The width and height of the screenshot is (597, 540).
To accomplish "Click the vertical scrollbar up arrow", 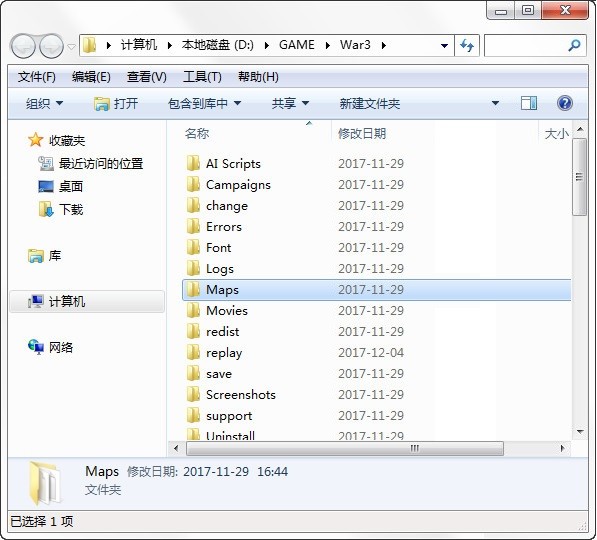I will tap(579, 129).
